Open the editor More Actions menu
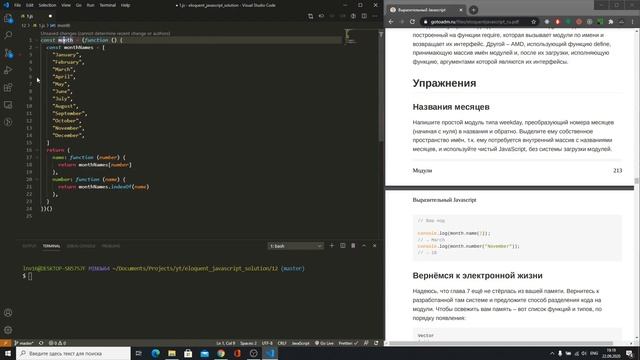 [x=375, y=16]
